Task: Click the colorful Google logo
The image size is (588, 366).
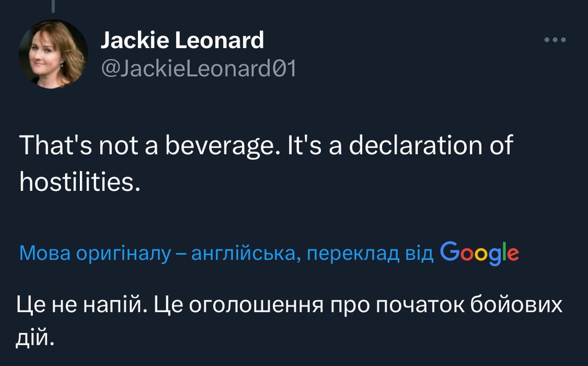Action: pos(479,251)
